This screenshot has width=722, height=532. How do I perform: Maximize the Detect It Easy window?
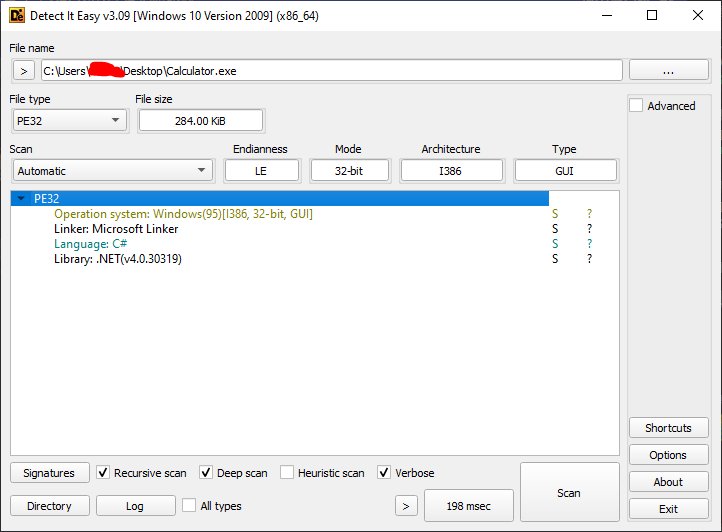click(x=652, y=16)
